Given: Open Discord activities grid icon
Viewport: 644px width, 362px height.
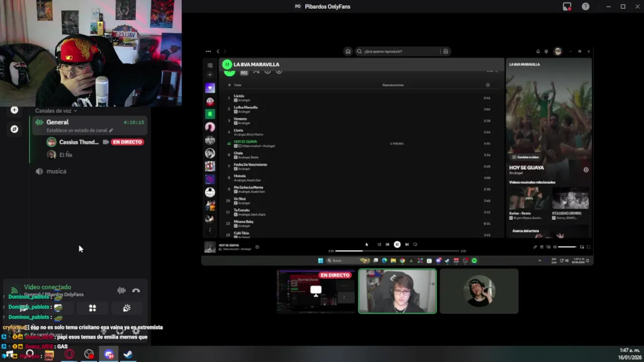Looking at the screenshot, I should point(93,308).
